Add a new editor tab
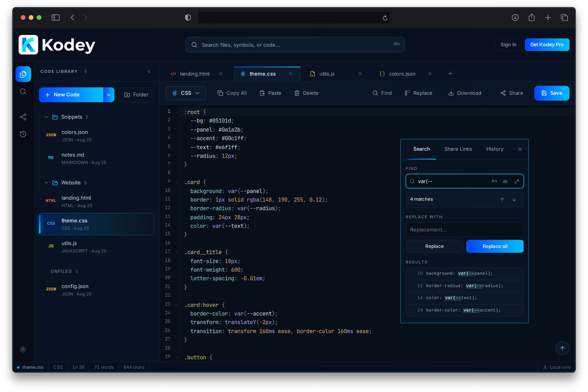 [450, 73]
